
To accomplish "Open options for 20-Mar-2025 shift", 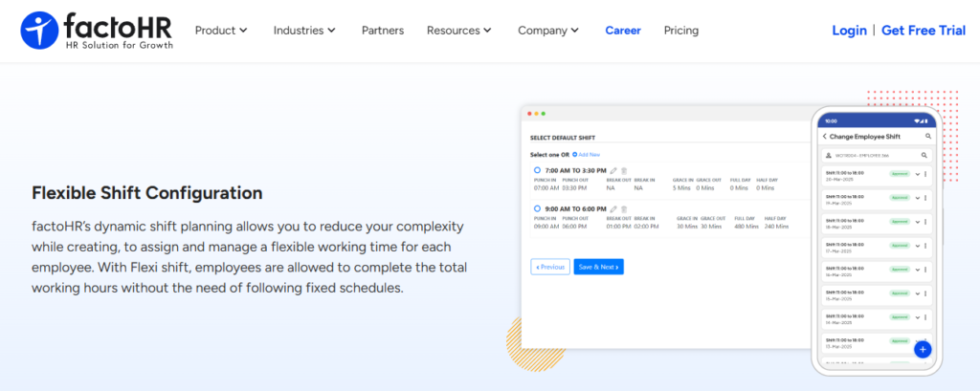I will [x=925, y=174].
